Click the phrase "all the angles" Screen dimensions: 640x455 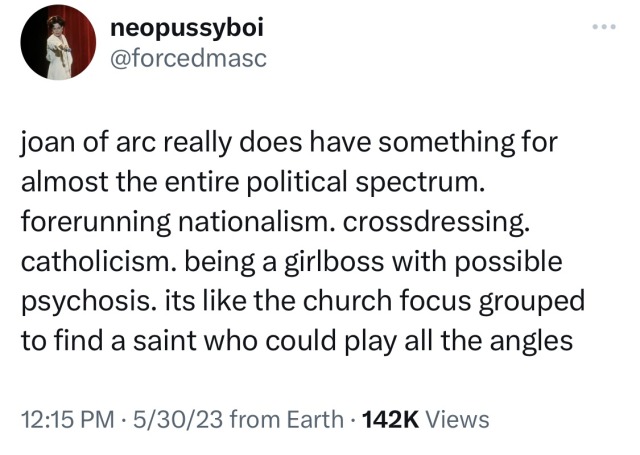coord(506,341)
